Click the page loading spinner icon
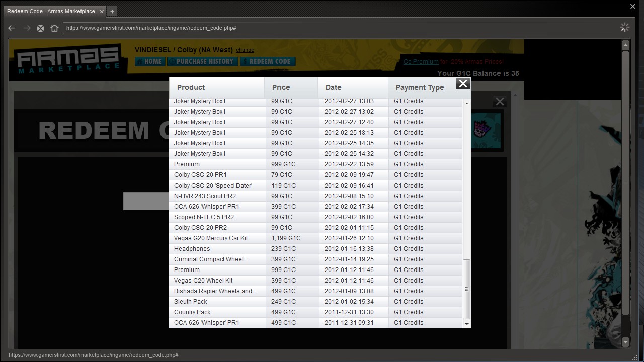This screenshot has width=644, height=362. pyautogui.click(x=625, y=28)
